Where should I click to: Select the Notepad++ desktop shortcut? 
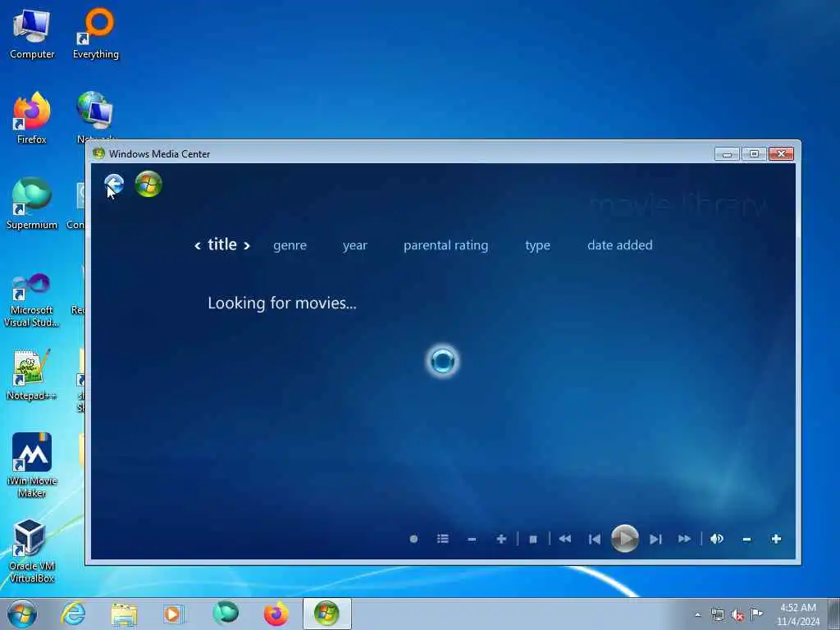pos(32,375)
